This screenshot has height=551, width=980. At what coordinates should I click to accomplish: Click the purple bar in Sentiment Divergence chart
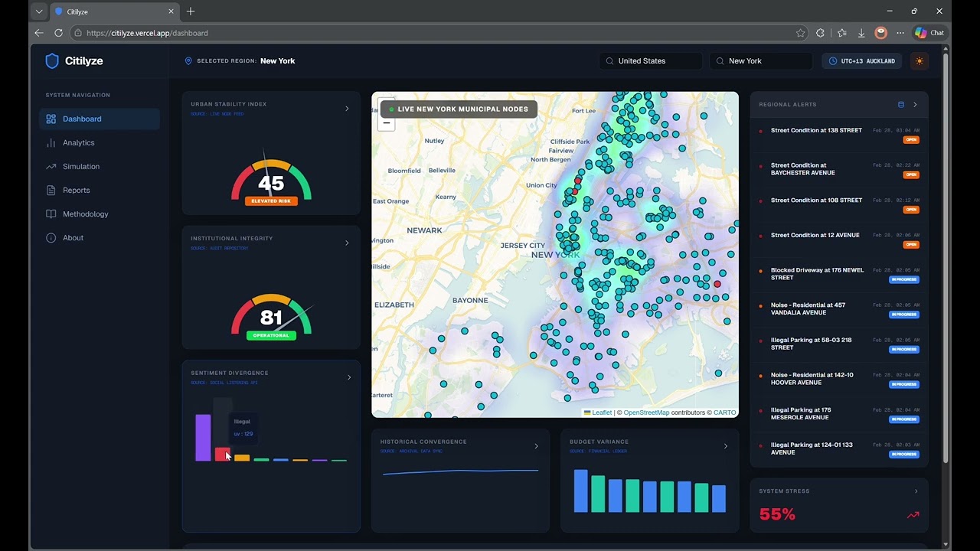203,438
